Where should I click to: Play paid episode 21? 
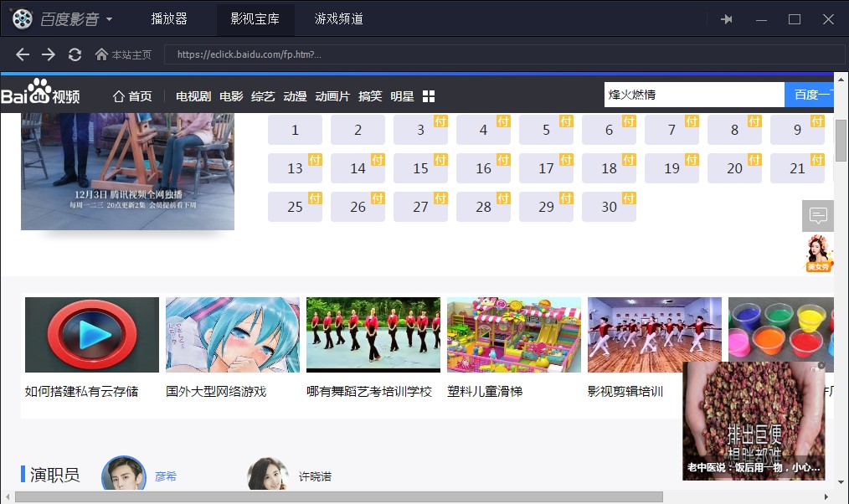tap(798, 168)
